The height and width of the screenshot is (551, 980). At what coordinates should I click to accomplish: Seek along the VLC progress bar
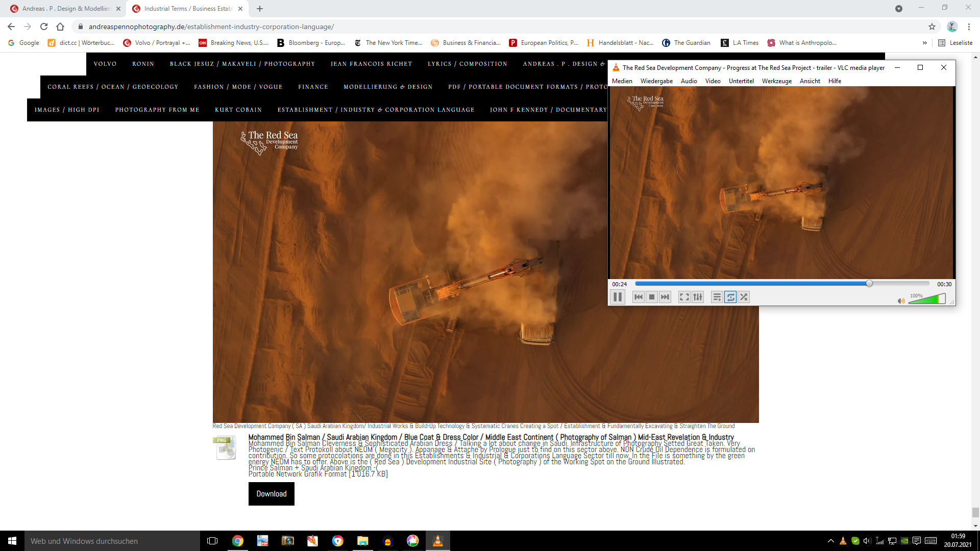point(782,284)
